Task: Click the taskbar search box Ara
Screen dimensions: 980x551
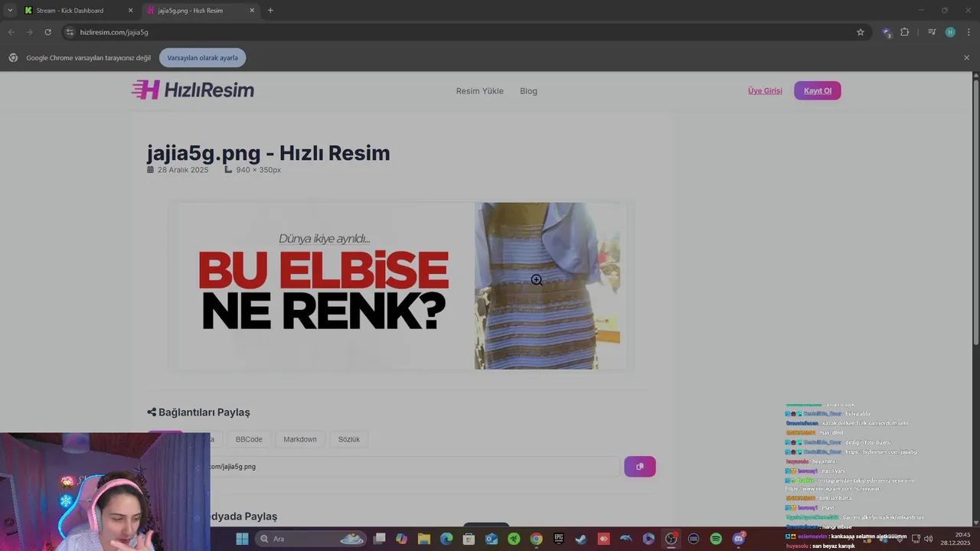Action: tap(312, 539)
